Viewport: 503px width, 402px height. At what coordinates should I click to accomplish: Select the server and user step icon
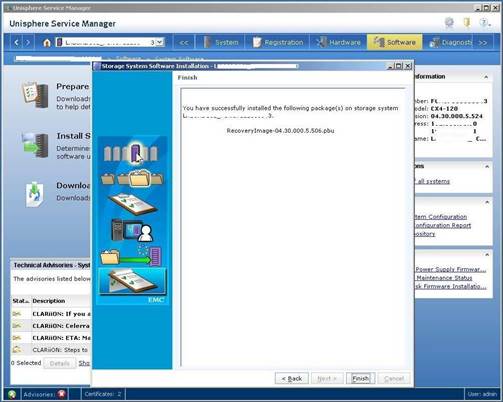click(132, 229)
